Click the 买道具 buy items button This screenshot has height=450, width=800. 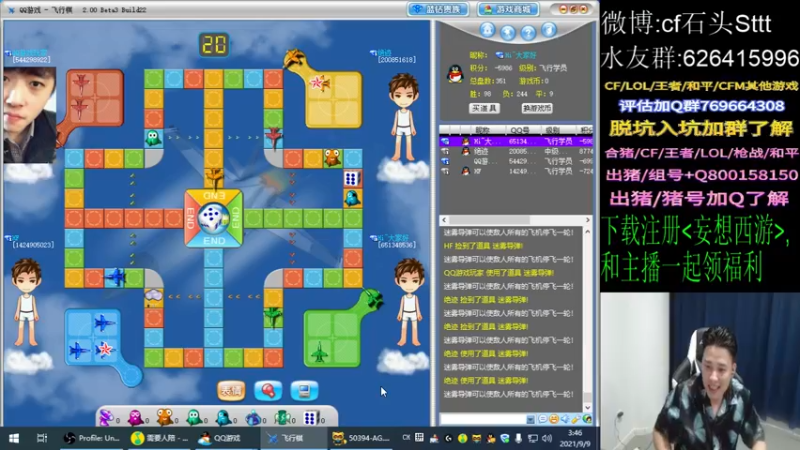pos(484,108)
